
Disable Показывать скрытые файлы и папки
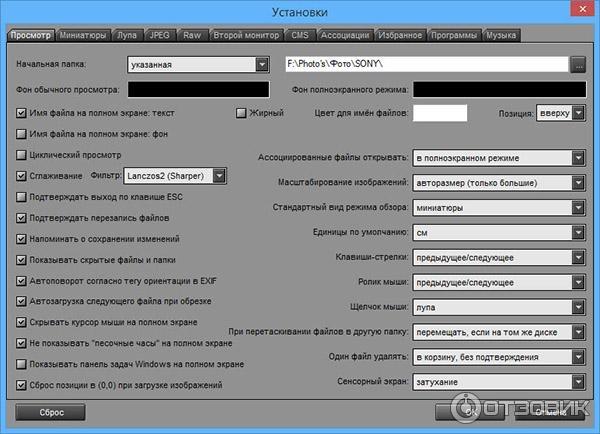[x=23, y=260]
